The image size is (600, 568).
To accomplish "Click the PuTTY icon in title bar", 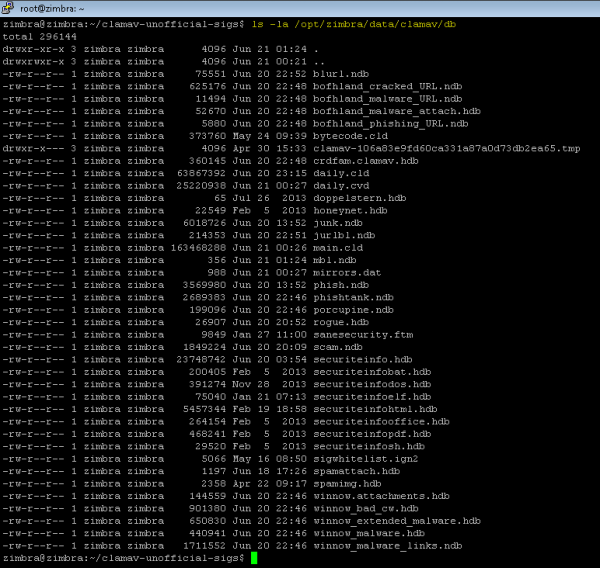I will (8, 7).
